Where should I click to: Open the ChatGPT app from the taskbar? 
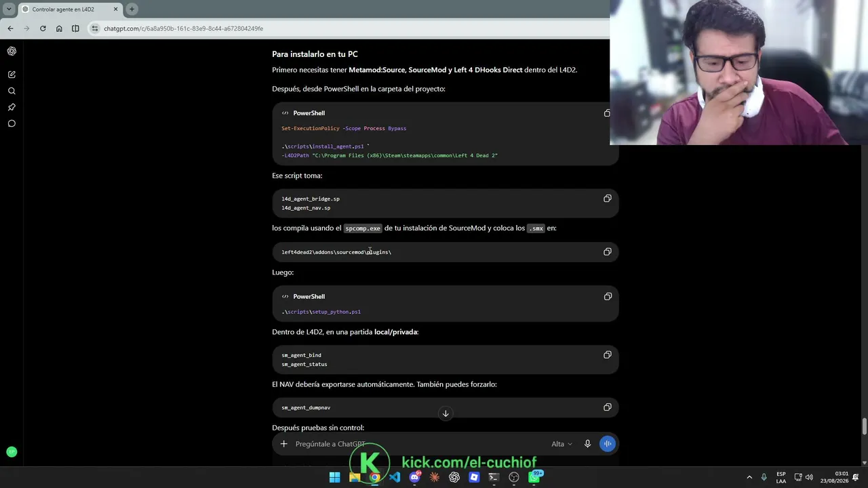pyautogui.click(x=454, y=477)
